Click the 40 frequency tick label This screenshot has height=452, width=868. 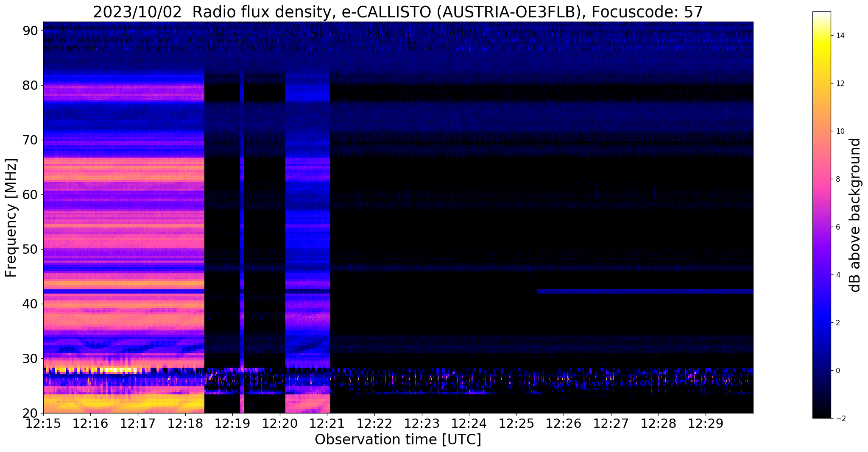point(31,304)
